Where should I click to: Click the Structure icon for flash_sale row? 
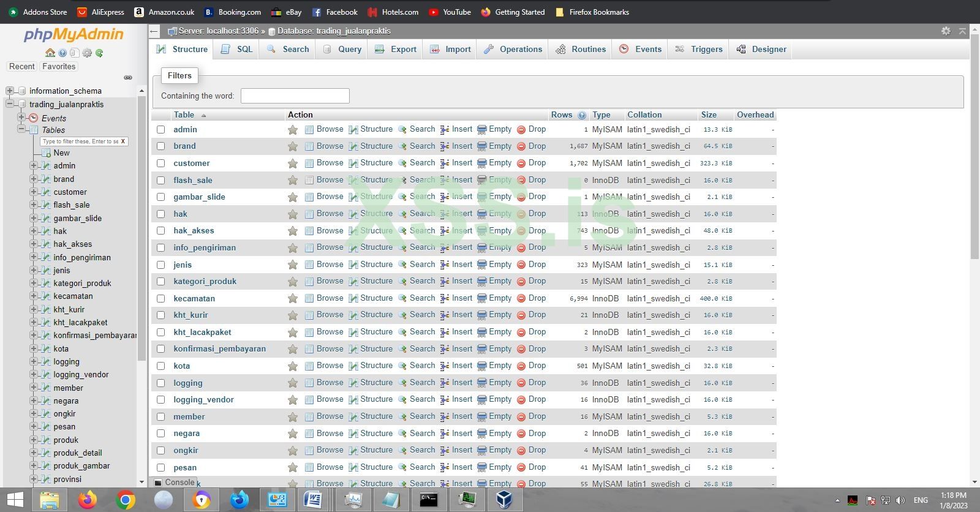point(353,180)
